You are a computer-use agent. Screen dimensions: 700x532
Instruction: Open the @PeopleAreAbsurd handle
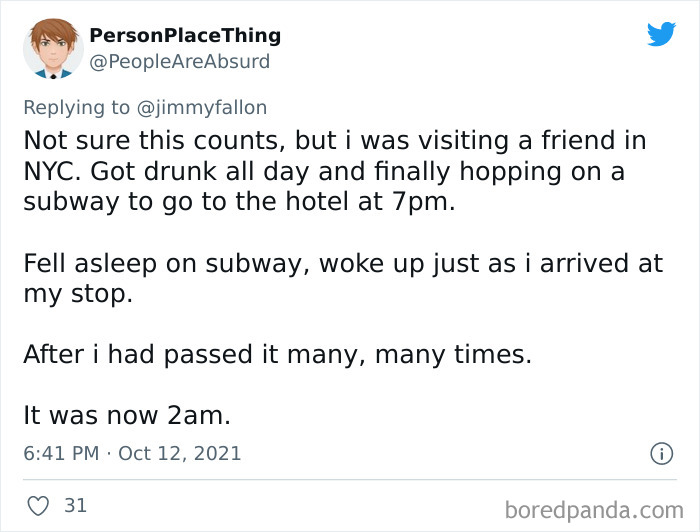[180, 62]
